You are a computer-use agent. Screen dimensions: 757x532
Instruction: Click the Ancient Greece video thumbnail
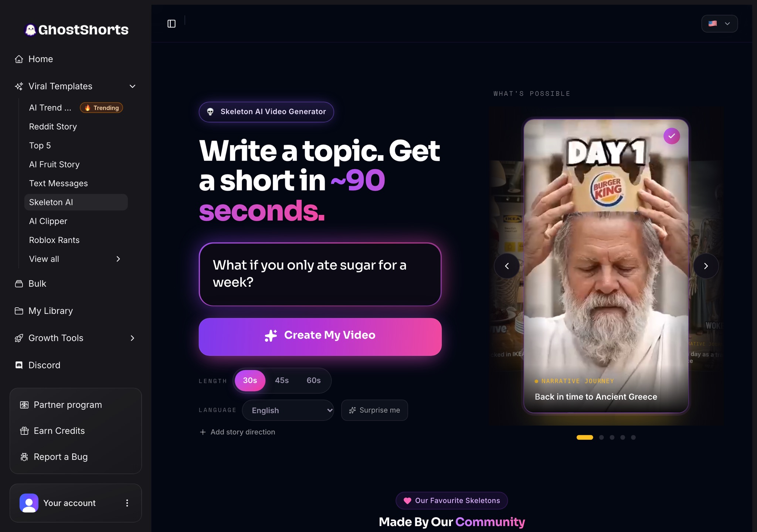(x=606, y=266)
